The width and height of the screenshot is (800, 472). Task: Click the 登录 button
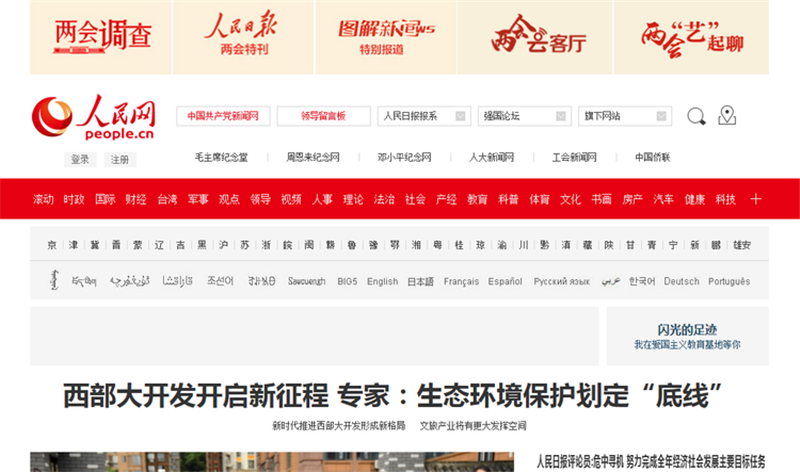click(80, 160)
